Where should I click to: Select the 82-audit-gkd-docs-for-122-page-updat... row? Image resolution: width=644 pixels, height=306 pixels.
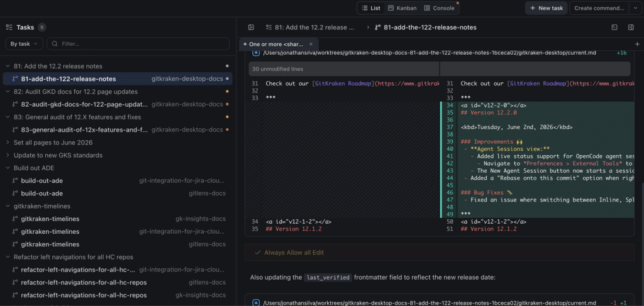[118, 104]
